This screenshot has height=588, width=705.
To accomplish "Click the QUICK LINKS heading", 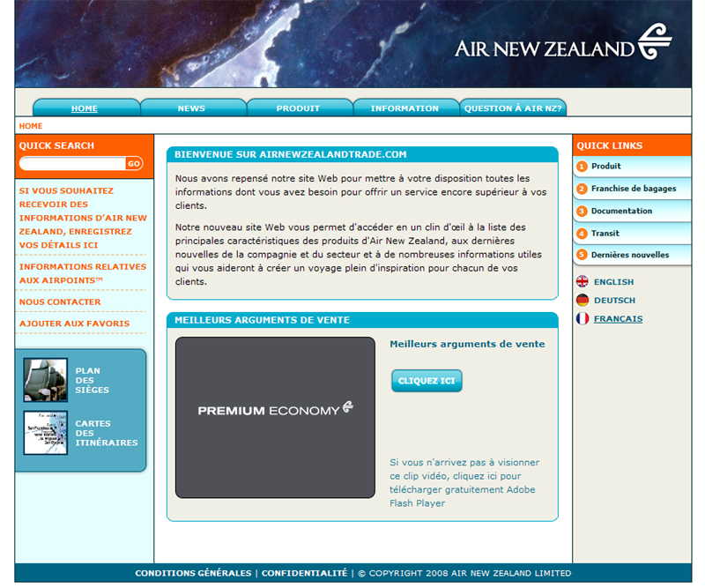I will coord(610,145).
